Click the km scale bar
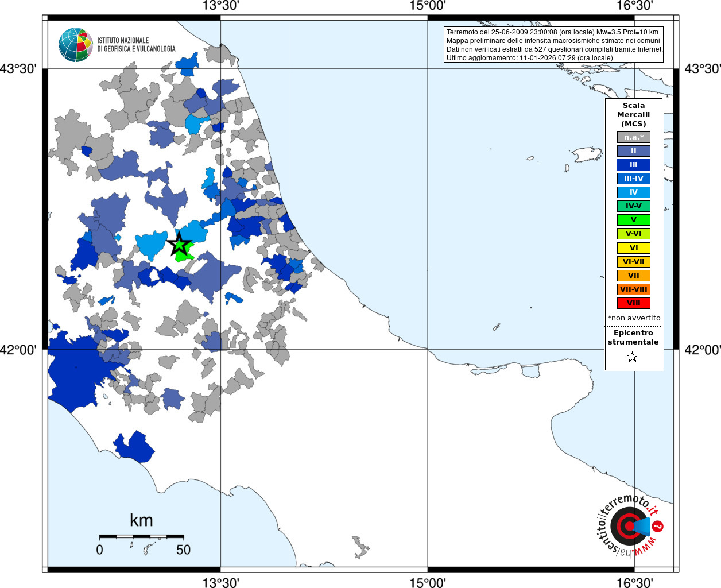 click(141, 536)
